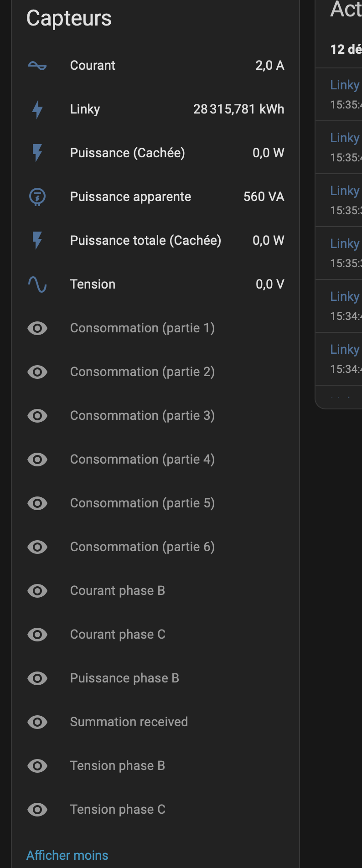362x868 pixels.
Task: Click the Courant current sensor icon
Action: pos(37,65)
